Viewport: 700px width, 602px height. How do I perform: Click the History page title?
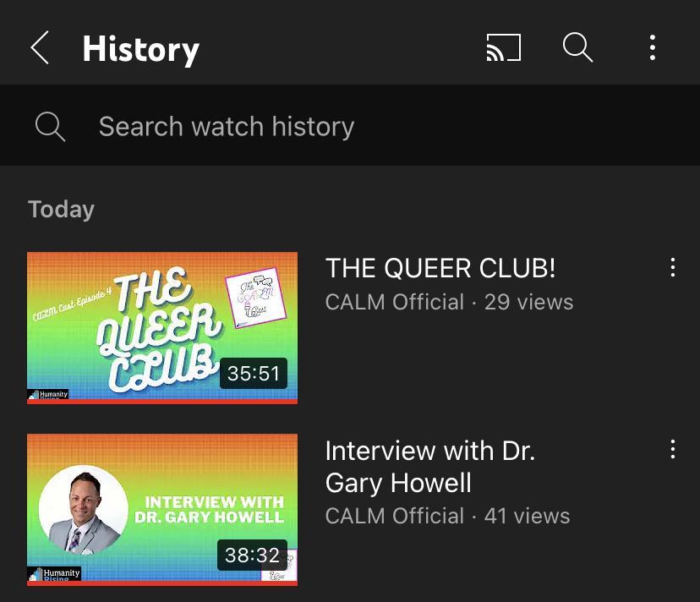(x=140, y=50)
